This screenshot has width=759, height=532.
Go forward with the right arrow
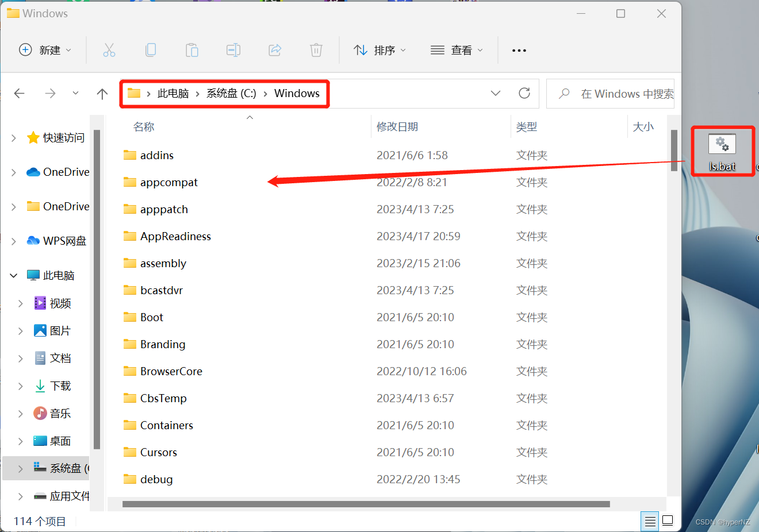pyautogui.click(x=51, y=93)
